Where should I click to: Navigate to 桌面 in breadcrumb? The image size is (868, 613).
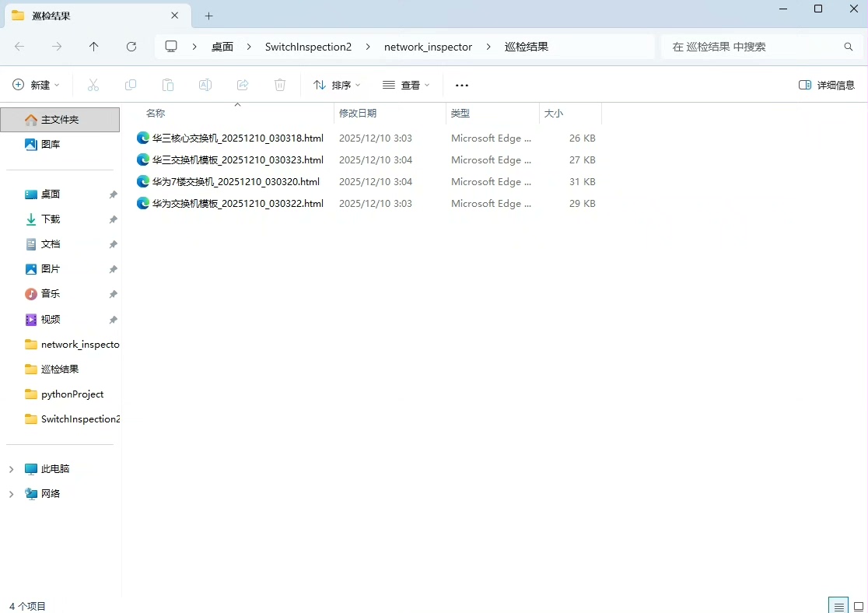(x=222, y=47)
